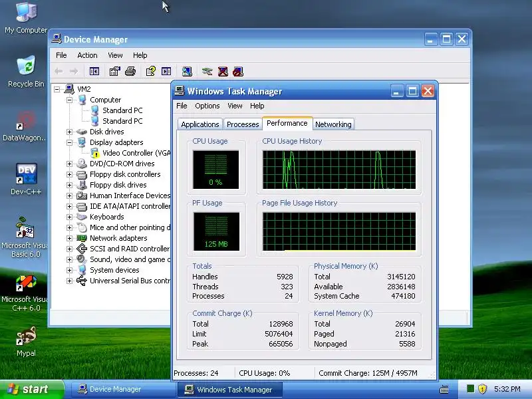Image resolution: width=532 pixels, height=399 pixels.
Task: Open the Help menu in Device Manager
Action: coord(140,55)
